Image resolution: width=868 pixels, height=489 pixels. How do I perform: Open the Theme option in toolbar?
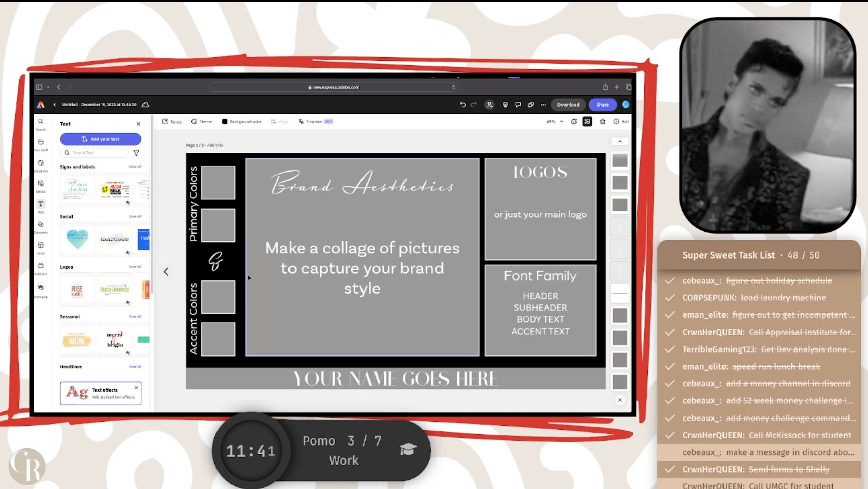(x=202, y=122)
